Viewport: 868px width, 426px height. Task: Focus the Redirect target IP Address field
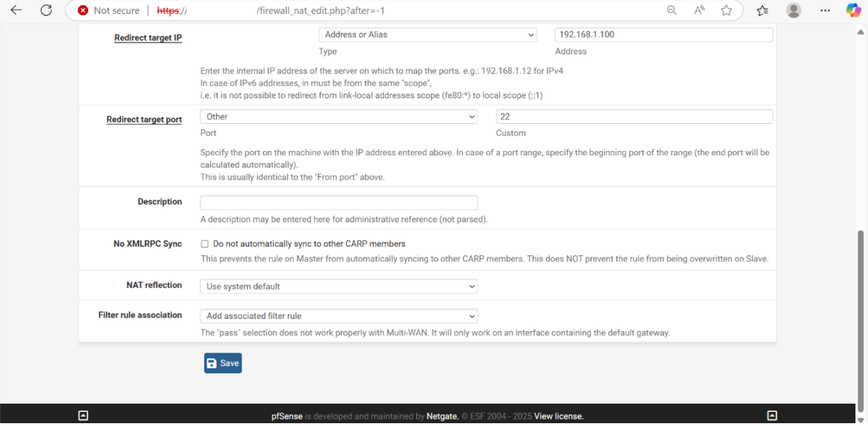(x=664, y=35)
